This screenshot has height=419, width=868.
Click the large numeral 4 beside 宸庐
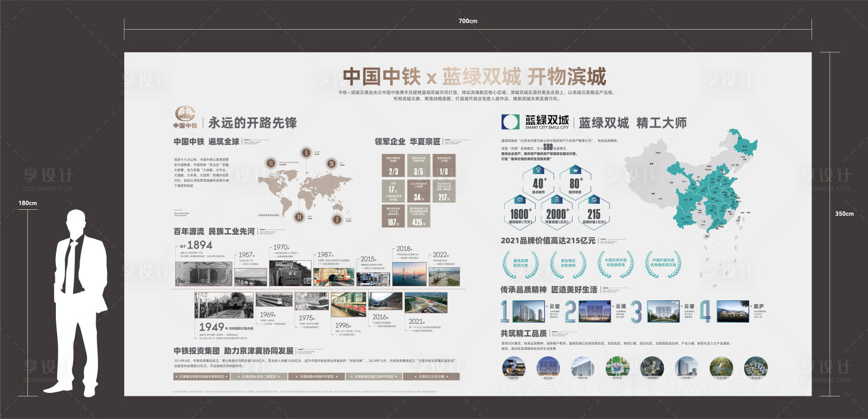tap(706, 311)
